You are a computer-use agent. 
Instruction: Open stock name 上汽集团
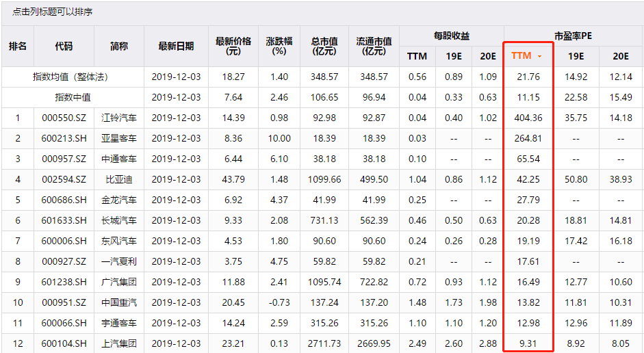(x=118, y=343)
